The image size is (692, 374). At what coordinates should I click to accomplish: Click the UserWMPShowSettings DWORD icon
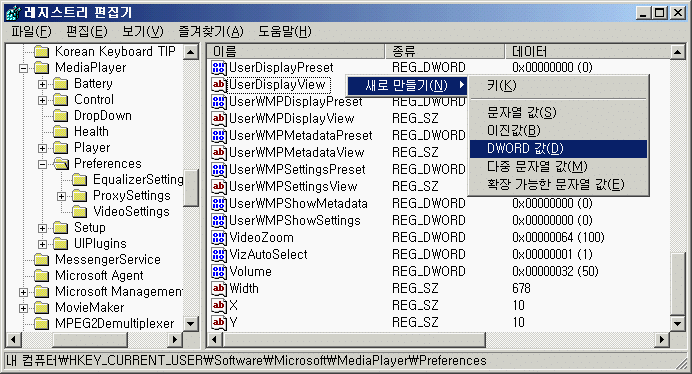coord(219,220)
